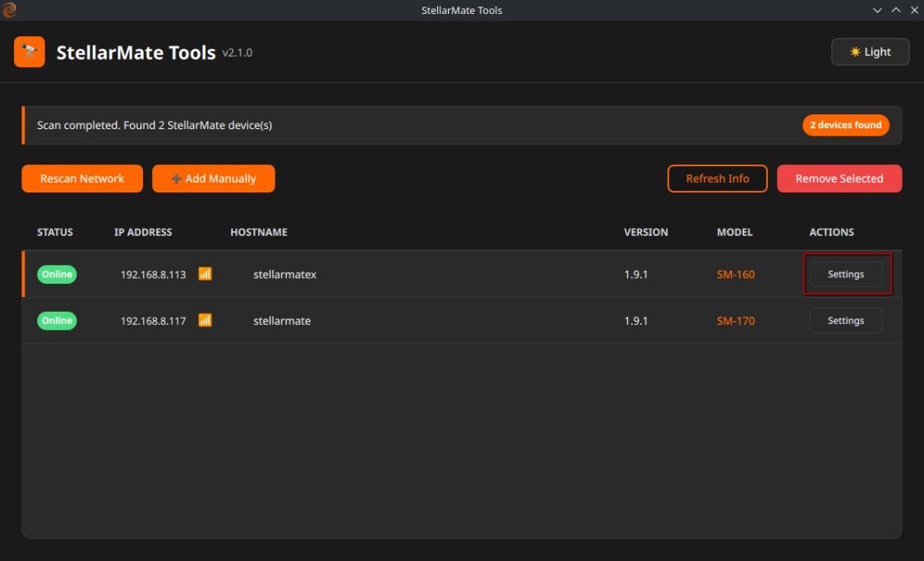This screenshot has height=561, width=924.
Task: Click Refresh Info button
Action: (717, 178)
